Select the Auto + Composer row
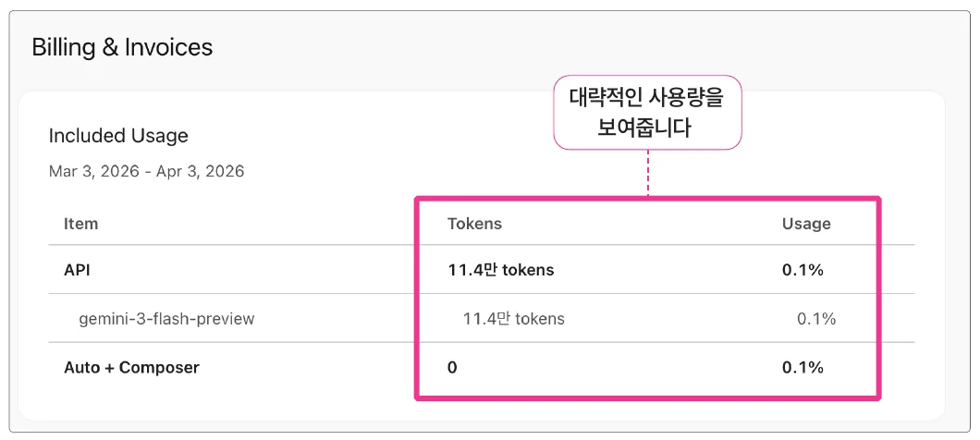Image resolution: width=980 pixels, height=440 pixels. tap(482, 368)
